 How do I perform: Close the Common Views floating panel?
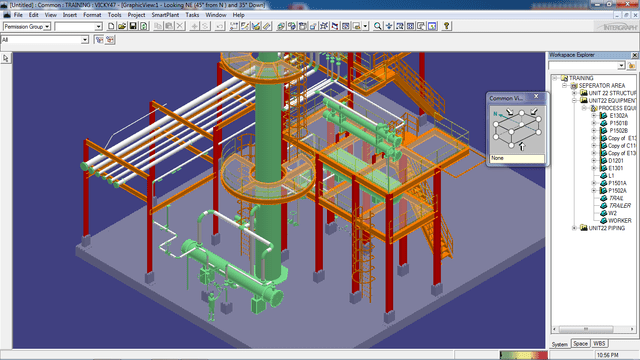click(536, 97)
